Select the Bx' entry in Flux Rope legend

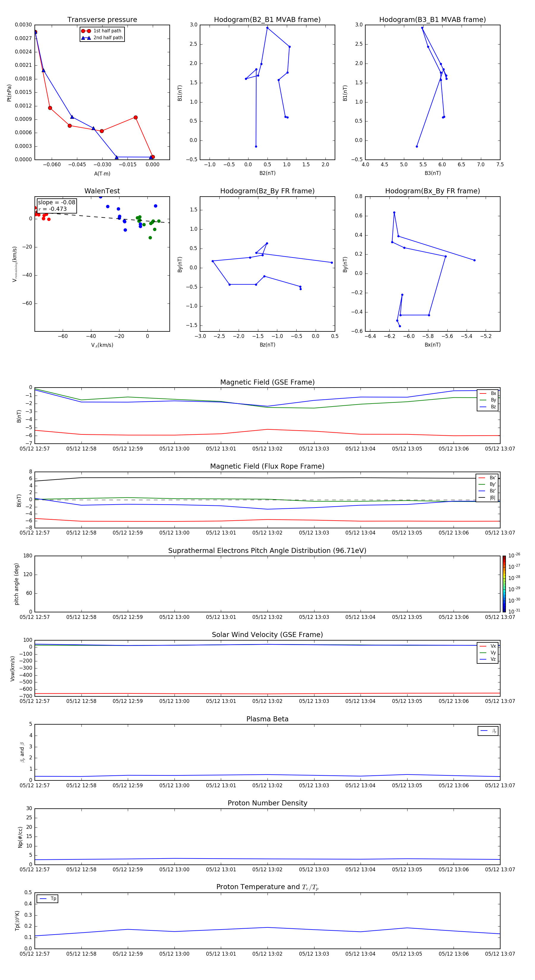tap(487, 478)
